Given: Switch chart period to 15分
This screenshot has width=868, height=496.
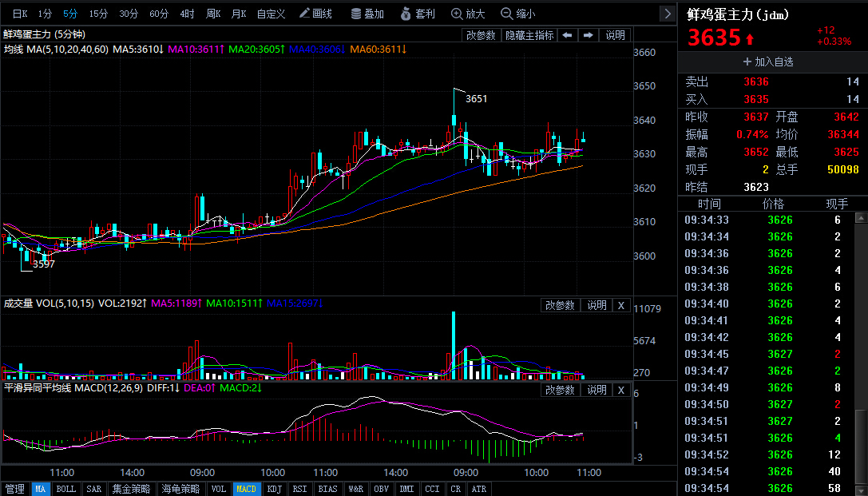Looking at the screenshot, I should pyautogui.click(x=98, y=14).
